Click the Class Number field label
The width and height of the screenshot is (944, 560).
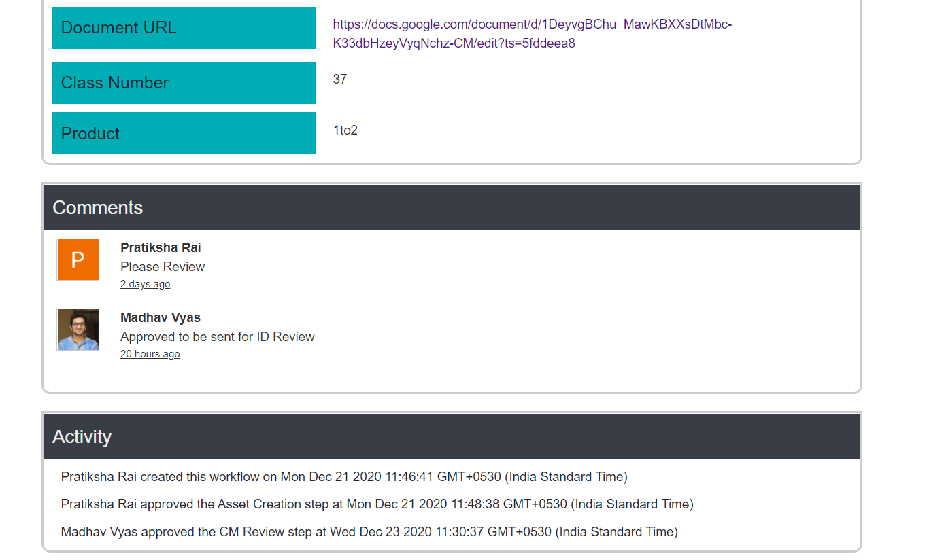tap(114, 82)
